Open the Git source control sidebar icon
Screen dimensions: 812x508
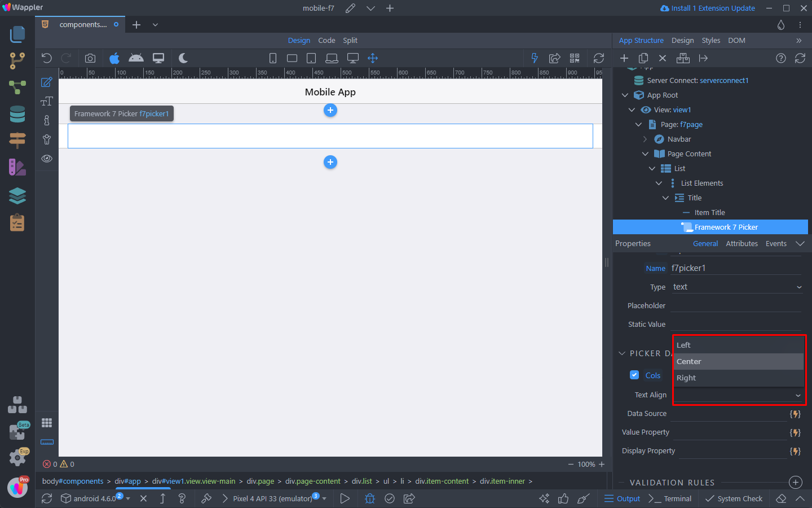point(17,60)
